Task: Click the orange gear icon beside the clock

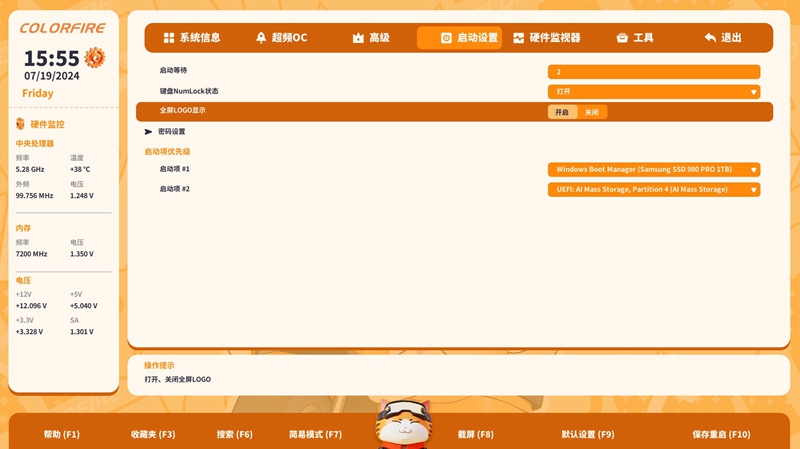Action: click(x=95, y=57)
